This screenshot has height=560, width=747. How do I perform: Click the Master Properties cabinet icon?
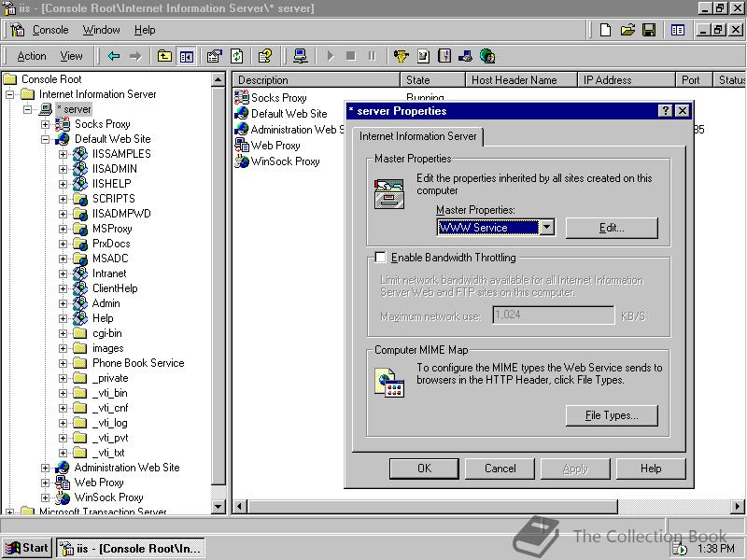389,193
